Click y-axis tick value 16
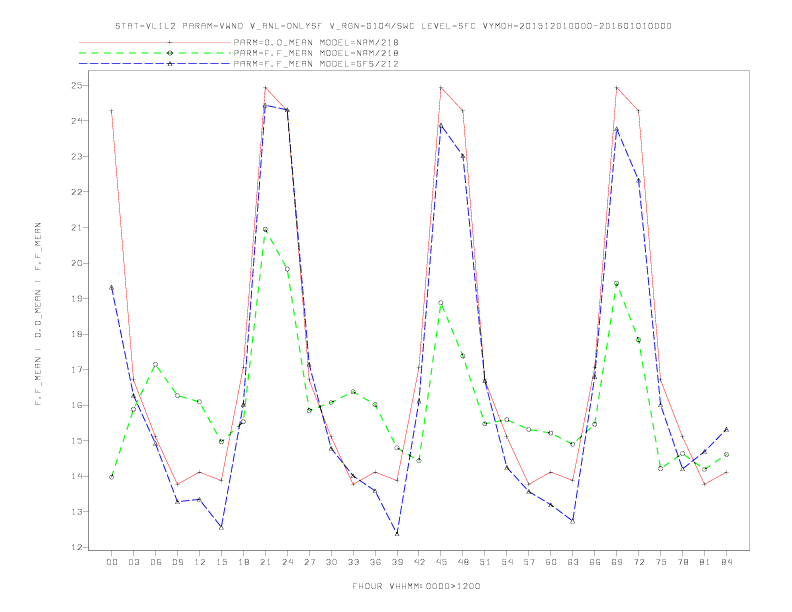This screenshot has height=612, width=792. pyautogui.click(x=76, y=405)
